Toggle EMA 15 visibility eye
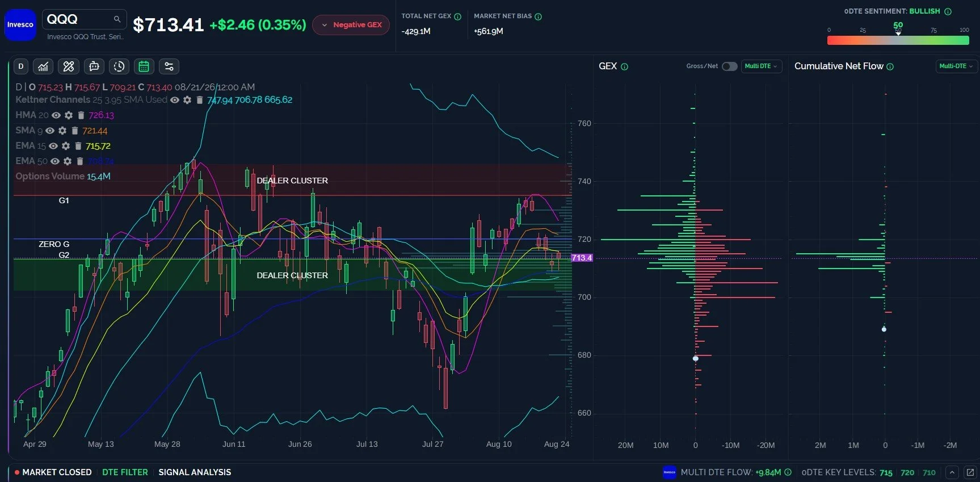The image size is (980, 482). pos(53,146)
